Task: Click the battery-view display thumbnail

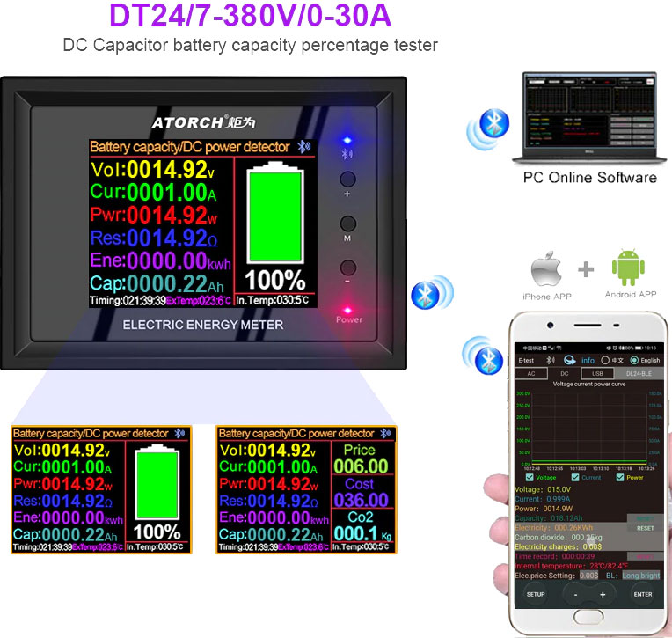Action: coord(101,489)
